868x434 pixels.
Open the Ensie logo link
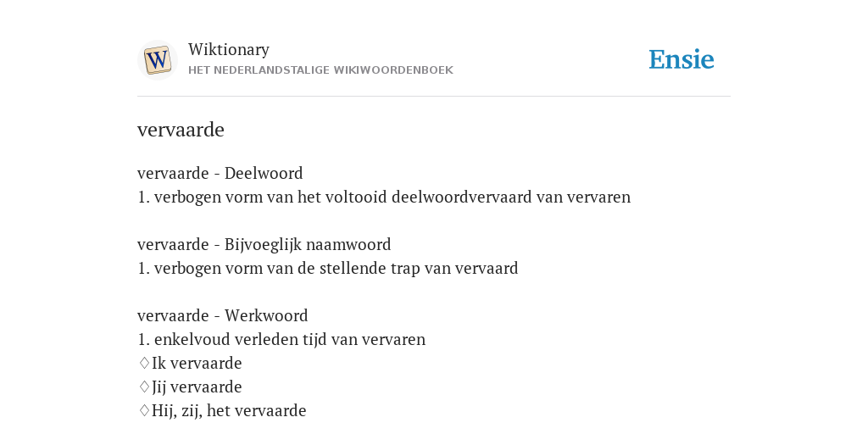(681, 60)
